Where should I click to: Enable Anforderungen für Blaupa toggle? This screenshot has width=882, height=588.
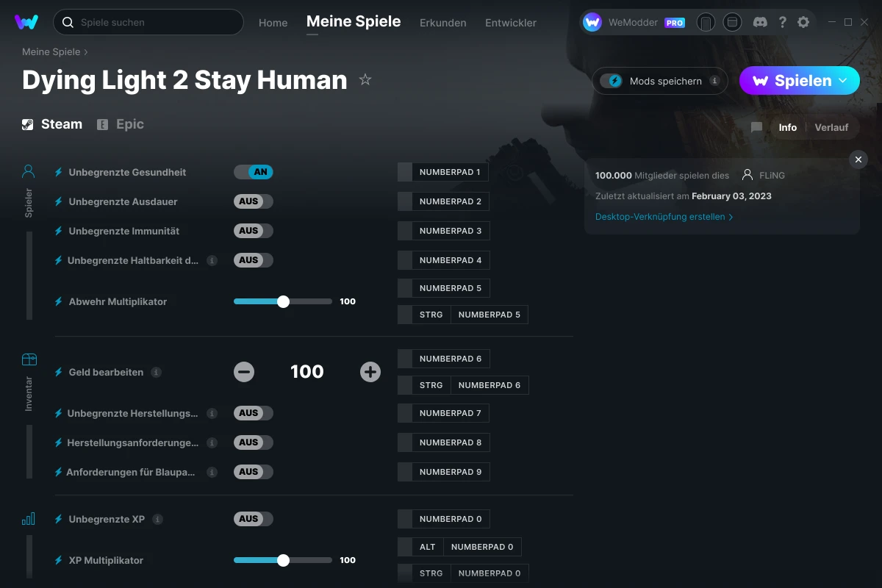254,472
